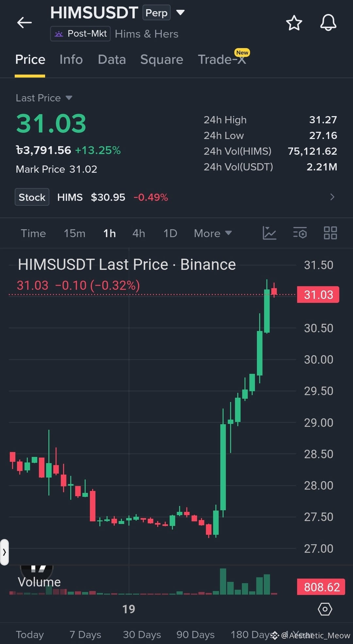This screenshot has height=644, width=353.
Task: Tap the Stock label badge
Action: click(32, 197)
